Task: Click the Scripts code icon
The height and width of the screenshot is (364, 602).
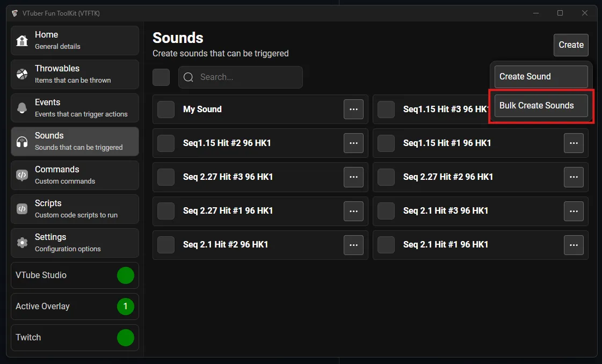Action: pos(22,209)
